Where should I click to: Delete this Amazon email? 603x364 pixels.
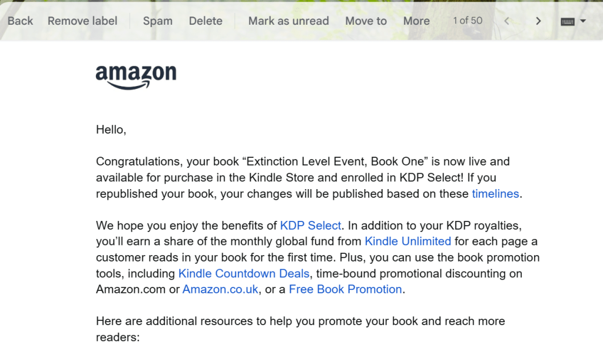pyautogui.click(x=206, y=21)
